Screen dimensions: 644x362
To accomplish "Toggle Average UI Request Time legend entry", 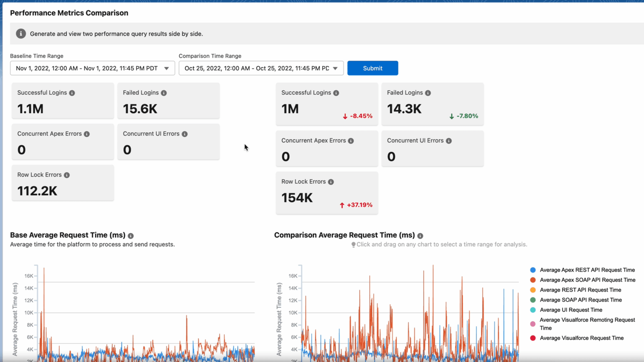I will [571, 310].
